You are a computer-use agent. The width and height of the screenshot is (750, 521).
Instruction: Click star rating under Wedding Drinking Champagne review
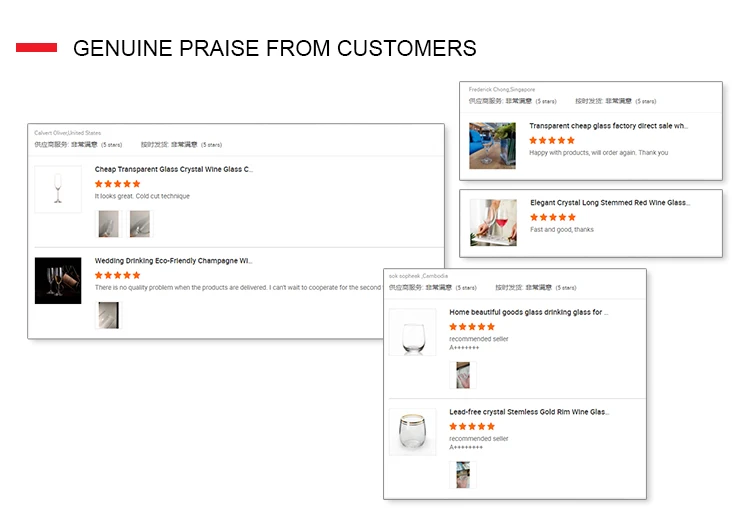(117, 275)
